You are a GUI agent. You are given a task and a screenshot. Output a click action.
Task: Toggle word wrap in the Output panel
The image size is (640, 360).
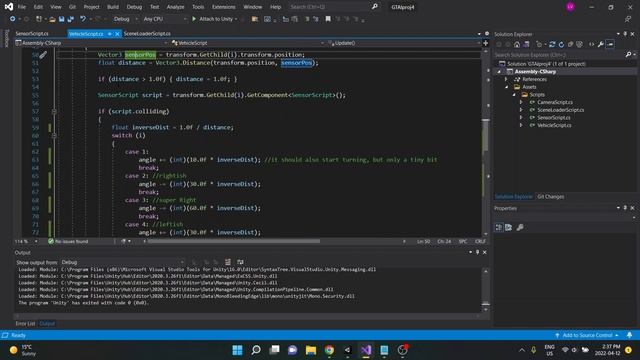point(240,262)
